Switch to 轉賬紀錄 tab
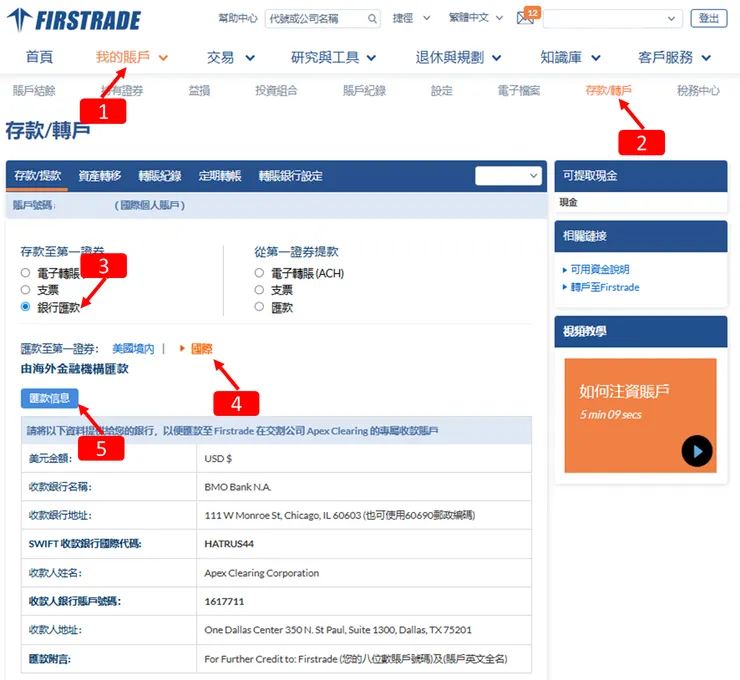The image size is (740, 680). (160, 176)
